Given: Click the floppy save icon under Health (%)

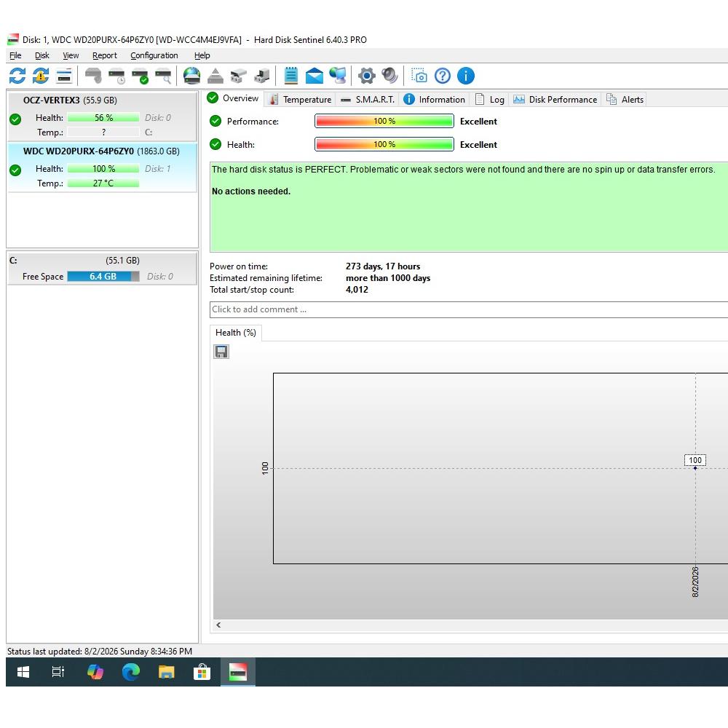Looking at the screenshot, I should tap(221, 352).
